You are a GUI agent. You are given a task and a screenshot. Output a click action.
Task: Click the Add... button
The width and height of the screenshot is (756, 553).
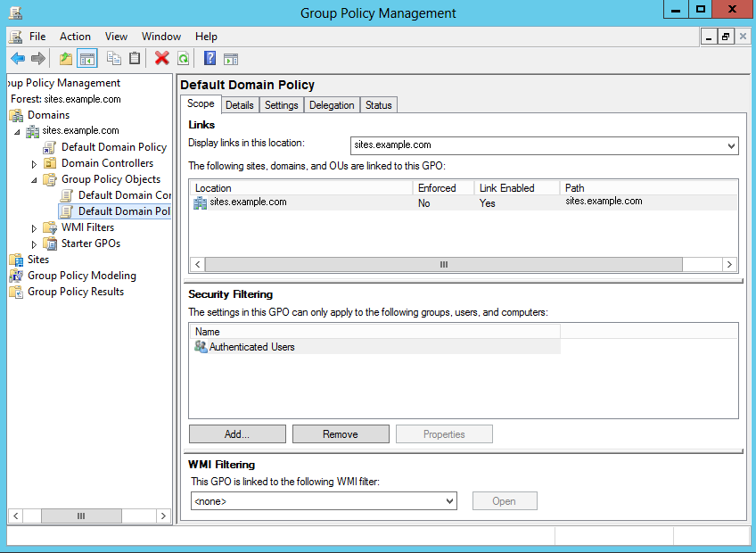(237, 433)
